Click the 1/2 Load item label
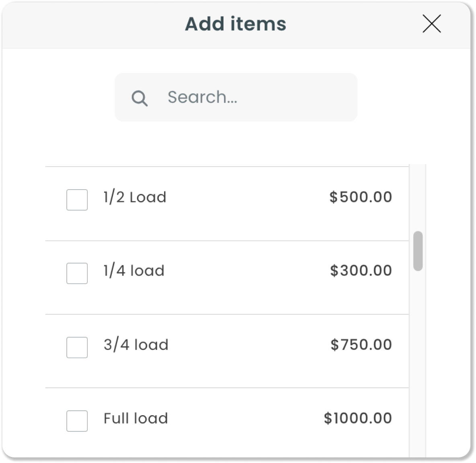476x463 pixels. (x=135, y=197)
